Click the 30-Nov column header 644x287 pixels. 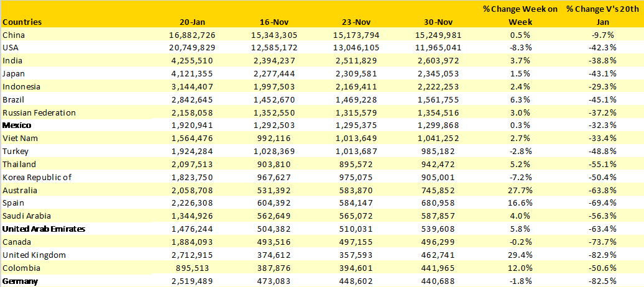tap(439, 22)
